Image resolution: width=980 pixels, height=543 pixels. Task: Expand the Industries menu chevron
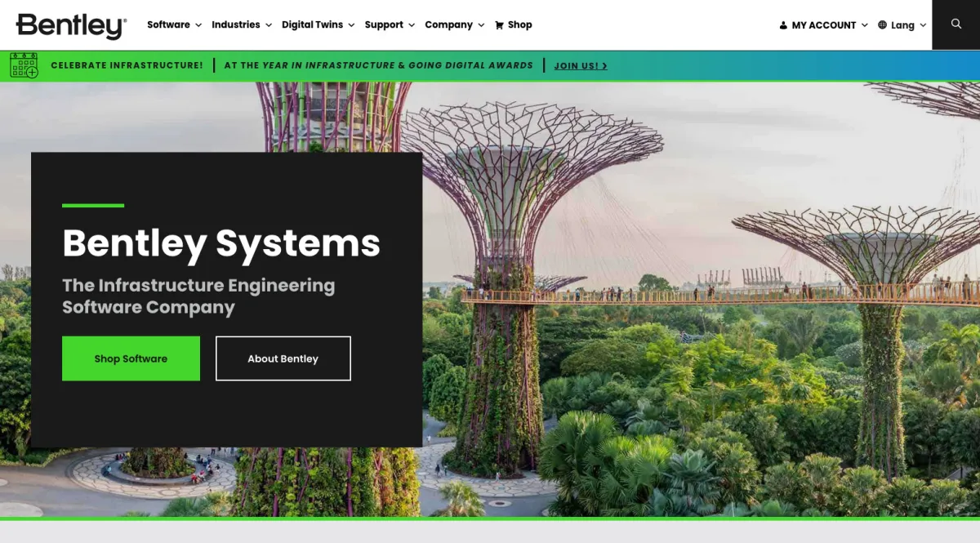point(268,25)
